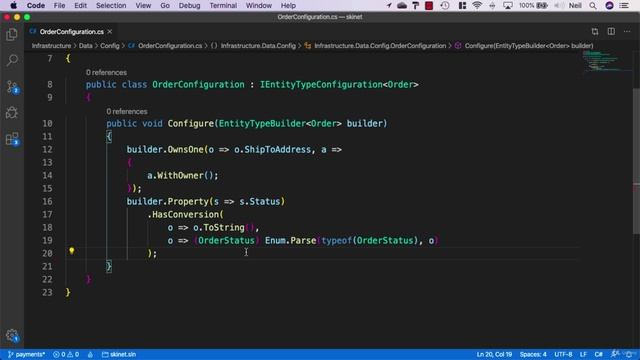Click IEntityTypeConfiguration text on line 8

tap(321, 84)
